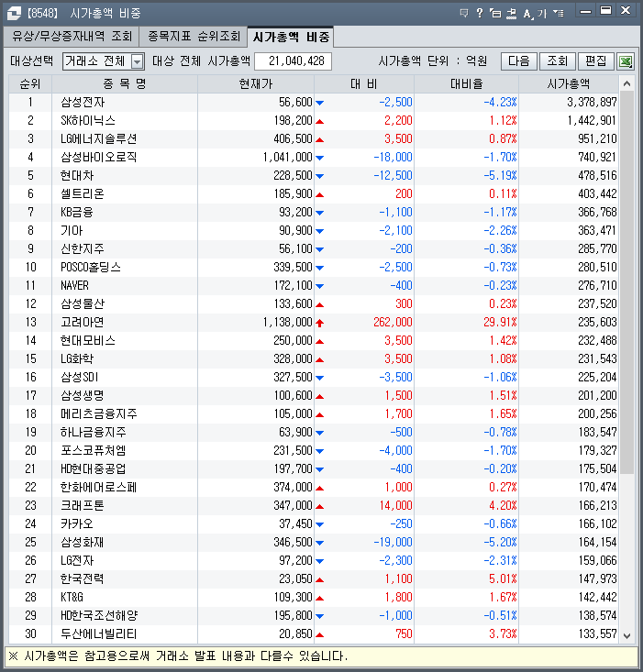643x672 pixels.
Task: Select the 현대모비스 stock name
Action: (x=88, y=341)
